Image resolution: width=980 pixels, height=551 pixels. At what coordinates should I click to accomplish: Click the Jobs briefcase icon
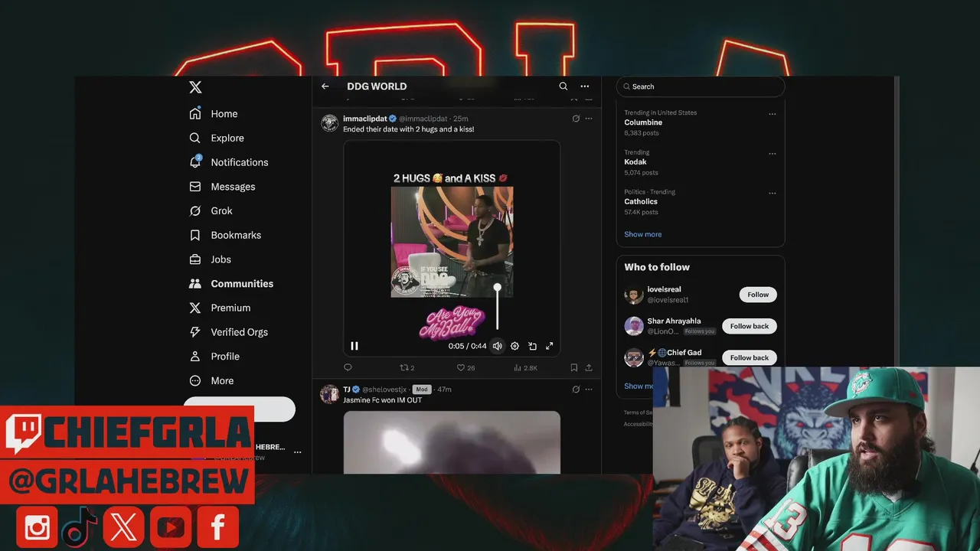(x=195, y=259)
